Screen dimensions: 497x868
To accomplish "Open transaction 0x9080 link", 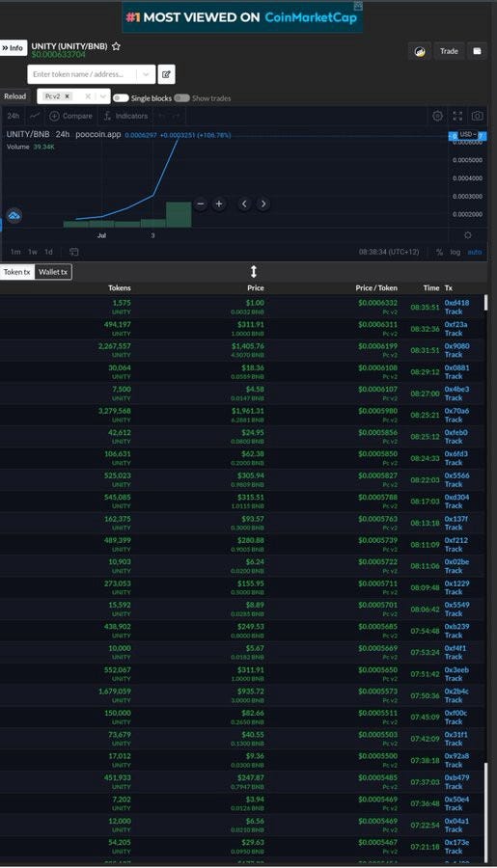I will (456, 346).
